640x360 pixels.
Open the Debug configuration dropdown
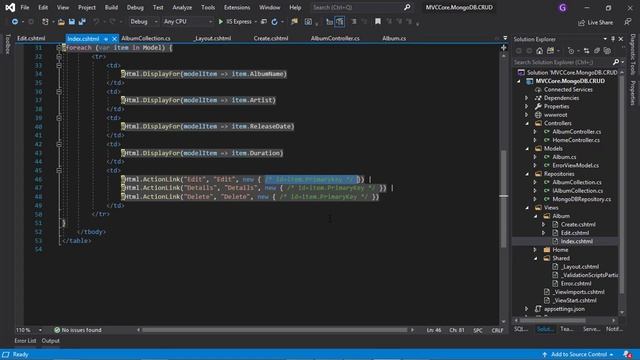point(143,22)
